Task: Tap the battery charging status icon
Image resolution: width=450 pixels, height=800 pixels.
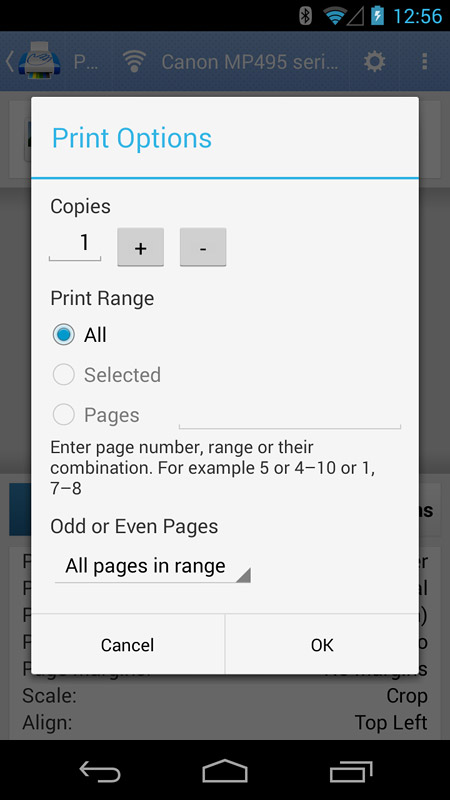Action: point(377,16)
